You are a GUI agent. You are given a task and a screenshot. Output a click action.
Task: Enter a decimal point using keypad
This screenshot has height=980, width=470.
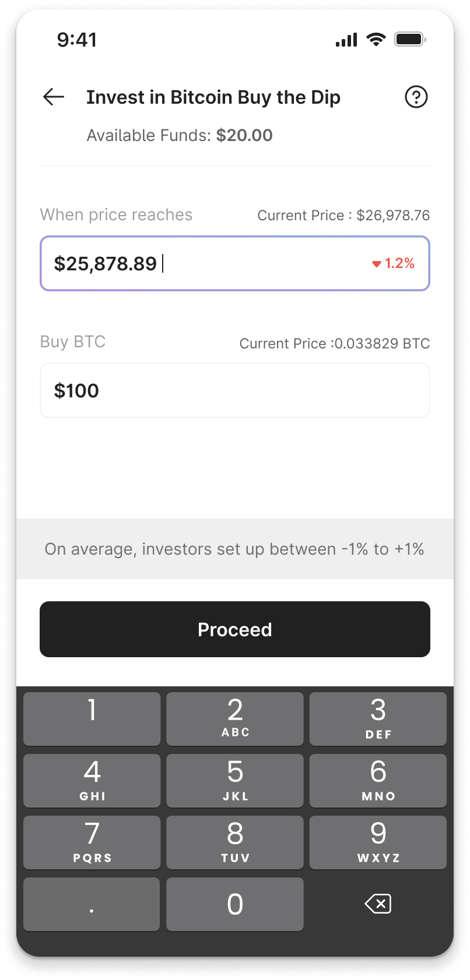click(92, 904)
